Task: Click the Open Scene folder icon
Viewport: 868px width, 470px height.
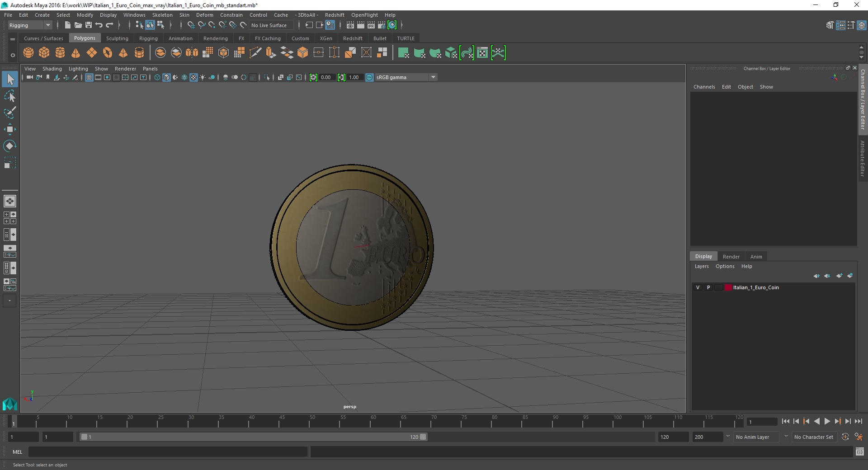Action: pyautogui.click(x=78, y=25)
